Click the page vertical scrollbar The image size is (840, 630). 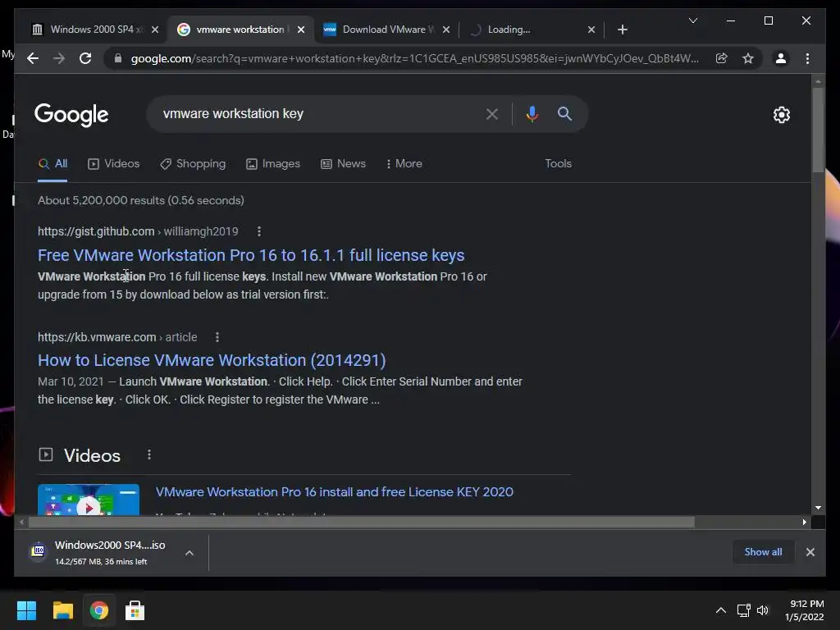click(x=818, y=129)
